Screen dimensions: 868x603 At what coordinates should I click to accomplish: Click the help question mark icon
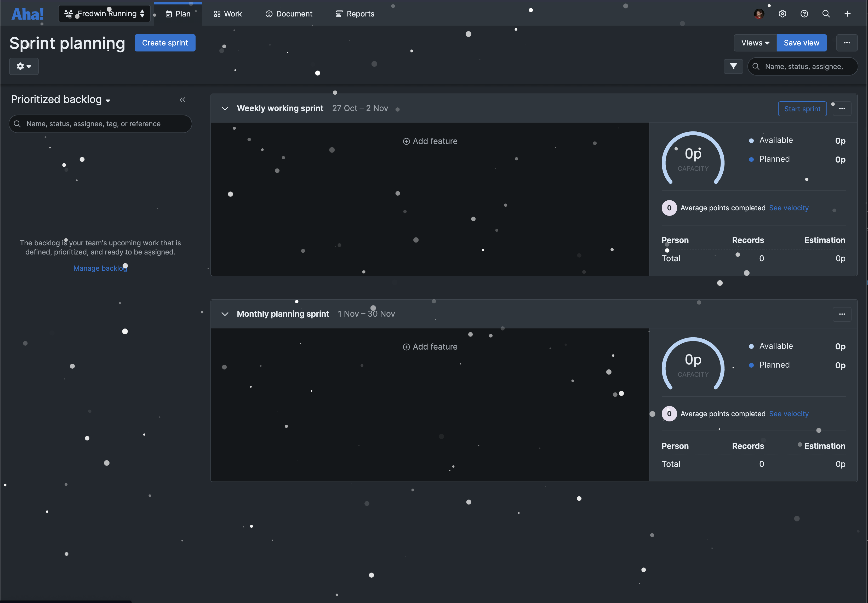pos(804,14)
